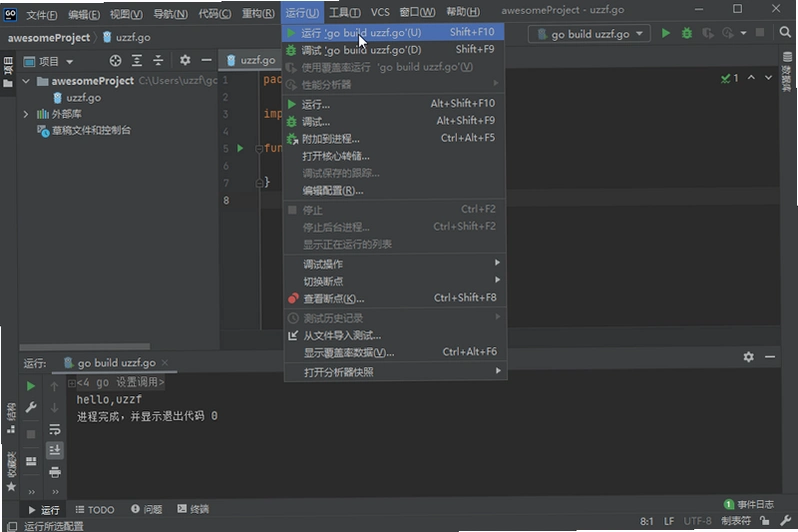
Task: Switch to uzzf.go editor tab
Action: tap(251, 61)
